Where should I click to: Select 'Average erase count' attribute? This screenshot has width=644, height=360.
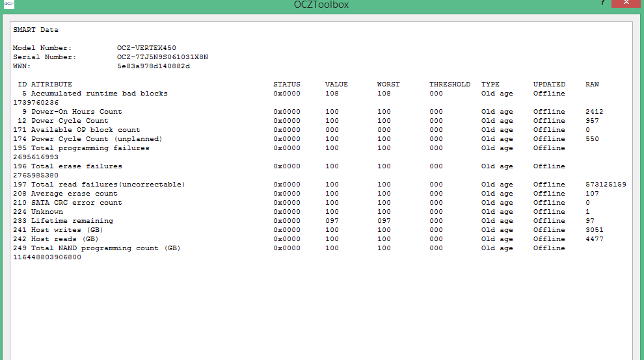pyautogui.click(x=74, y=194)
